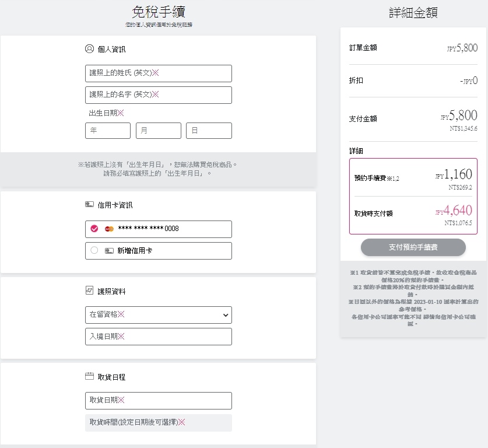Click the 免稅手續 page heading
Image resolution: width=488 pixels, height=448 pixels.
click(159, 12)
